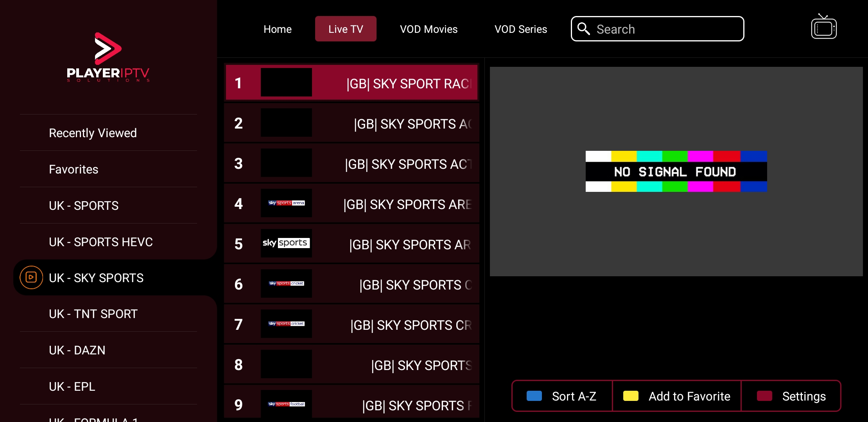Open the Home tab

pyautogui.click(x=278, y=29)
